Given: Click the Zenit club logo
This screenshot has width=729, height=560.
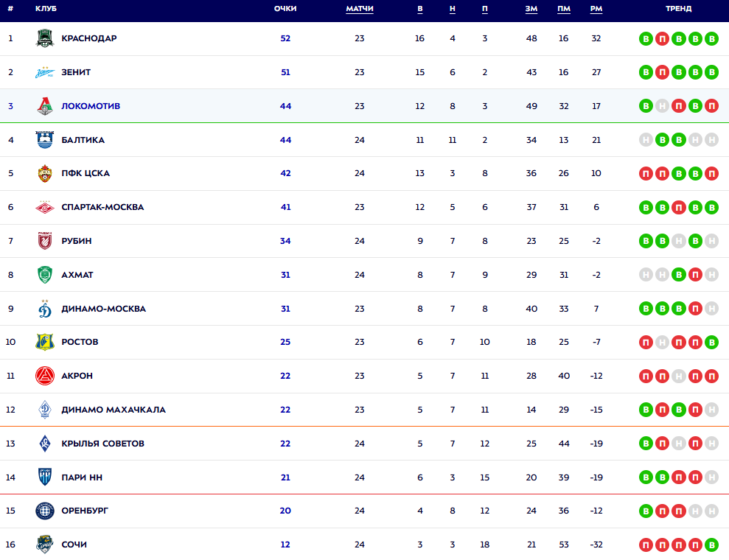Looking at the screenshot, I should (45, 72).
